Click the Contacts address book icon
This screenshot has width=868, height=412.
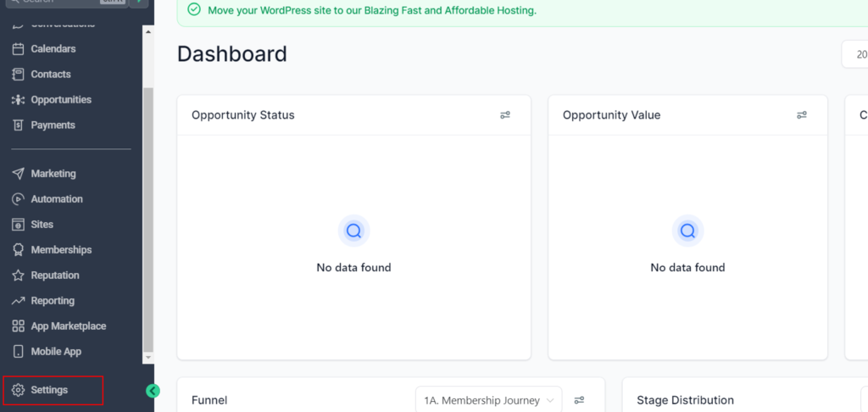click(x=18, y=75)
